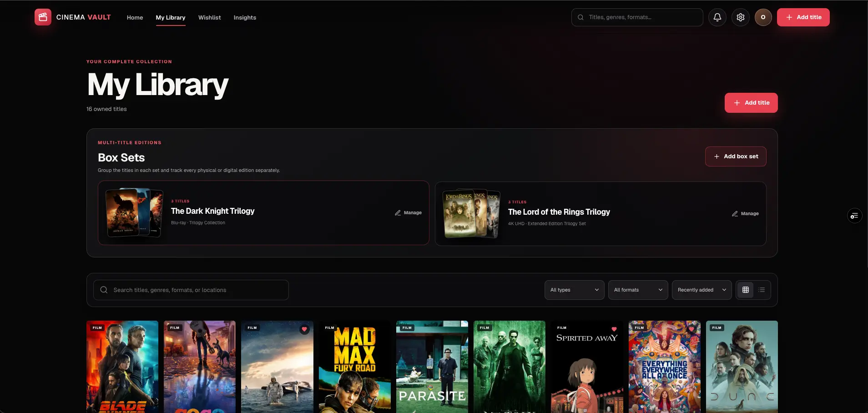The image size is (868, 413).
Task: Click the Cinema Vault clapperboard logo
Action: (43, 17)
